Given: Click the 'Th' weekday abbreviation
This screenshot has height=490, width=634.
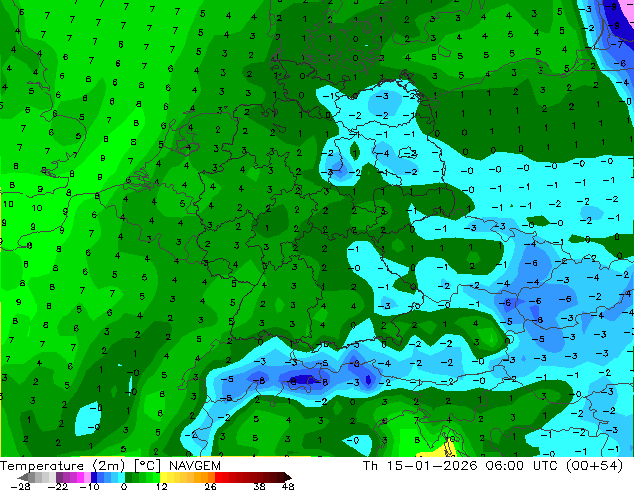Looking at the screenshot, I should (370, 466).
